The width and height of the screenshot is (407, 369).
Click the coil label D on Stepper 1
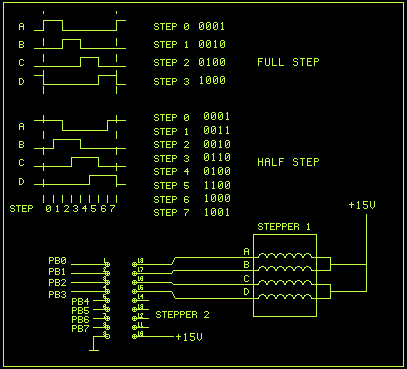246,292
